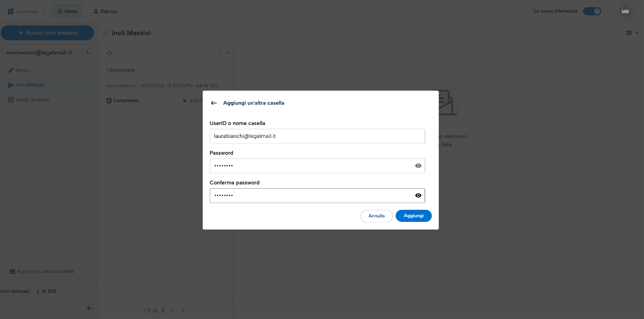644x319 pixels.
Task: Expand the list sort options dropdown
Action: (x=223, y=53)
